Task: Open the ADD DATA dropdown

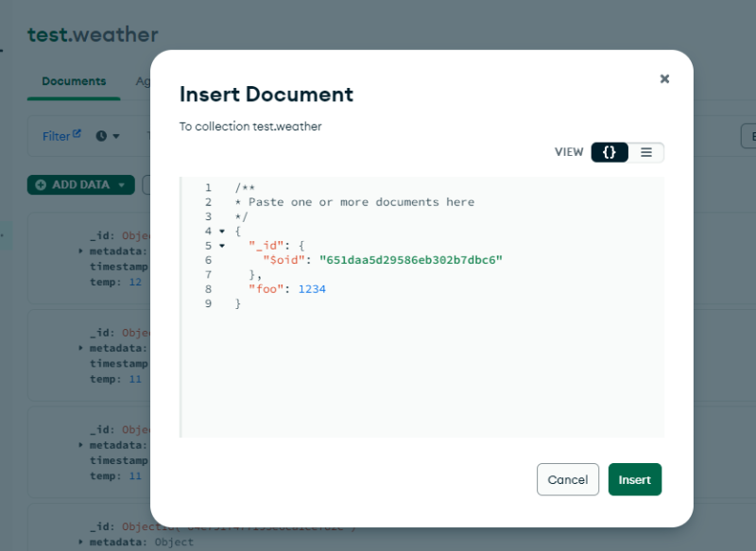Action: [x=121, y=185]
